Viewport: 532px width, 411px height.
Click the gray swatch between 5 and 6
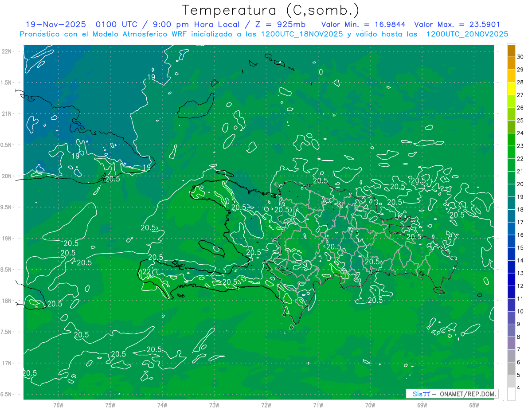coord(512,368)
